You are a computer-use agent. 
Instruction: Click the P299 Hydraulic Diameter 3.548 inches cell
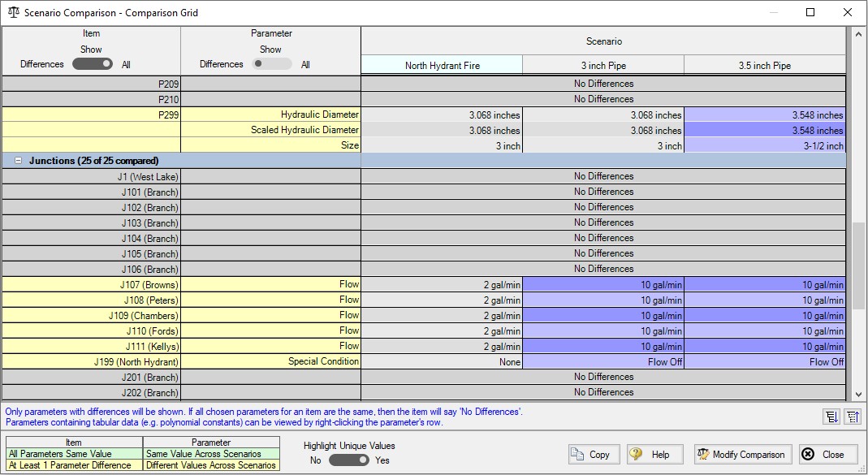click(x=765, y=115)
